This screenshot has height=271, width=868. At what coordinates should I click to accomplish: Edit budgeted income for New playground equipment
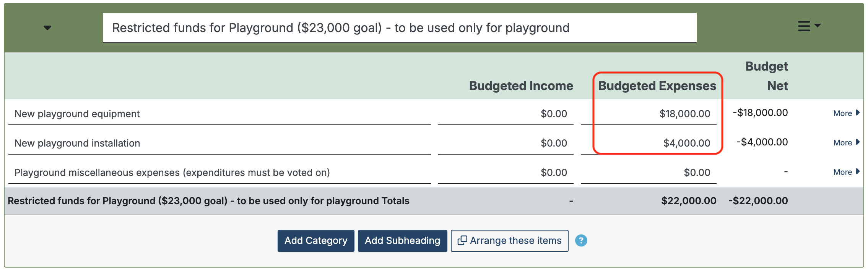[x=506, y=114]
